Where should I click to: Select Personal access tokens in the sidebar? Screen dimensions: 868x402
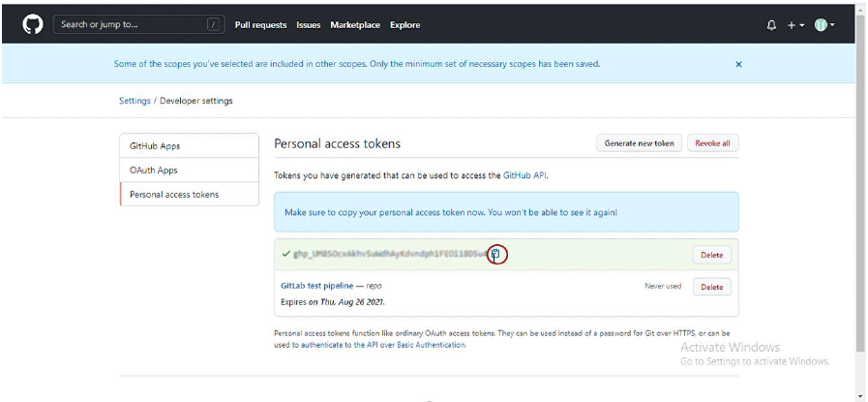pos(190,195)
